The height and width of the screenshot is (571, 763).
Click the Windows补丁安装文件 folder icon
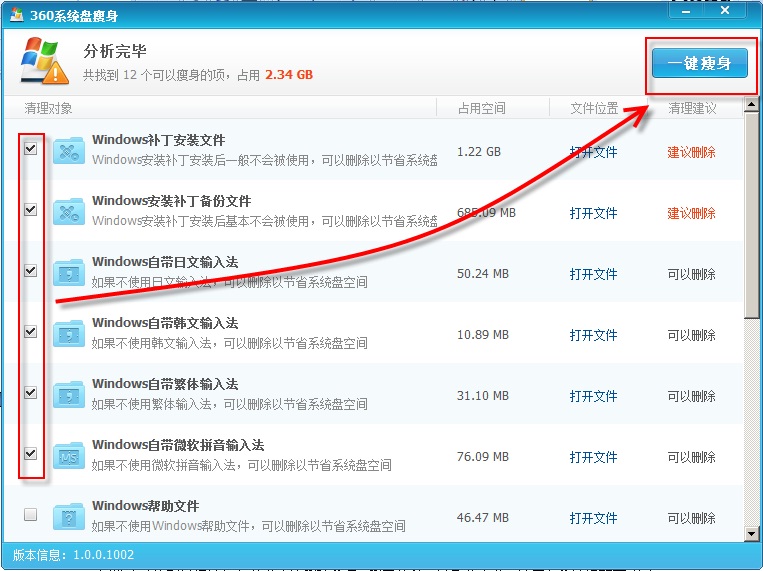69,152
